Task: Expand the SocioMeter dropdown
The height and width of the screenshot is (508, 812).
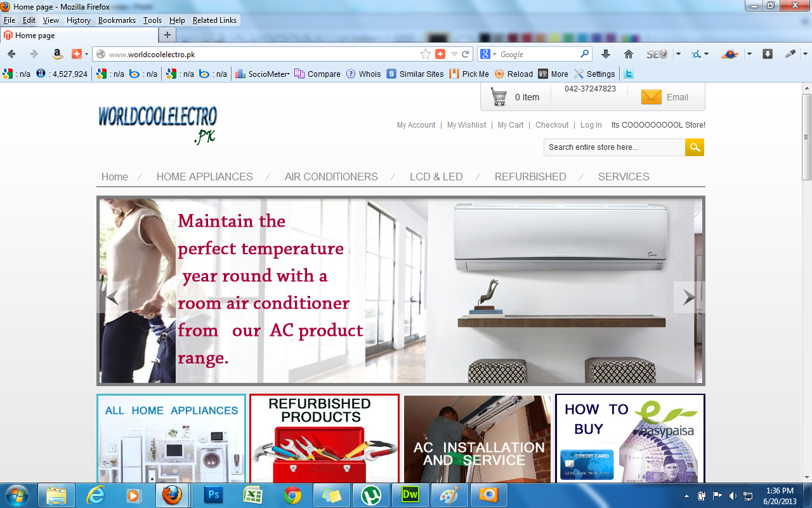Action: pos(288,74)
